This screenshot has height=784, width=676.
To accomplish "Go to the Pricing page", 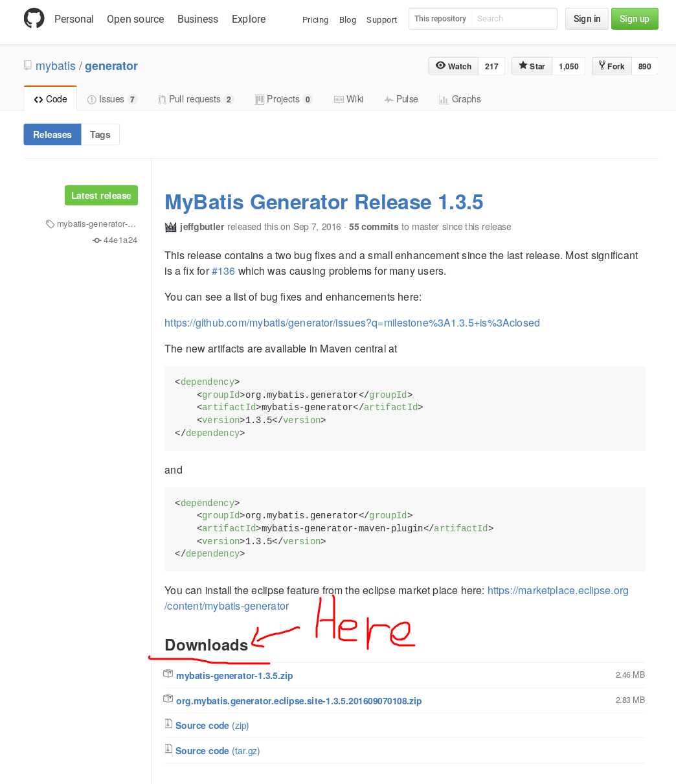I will pos(315,20).
